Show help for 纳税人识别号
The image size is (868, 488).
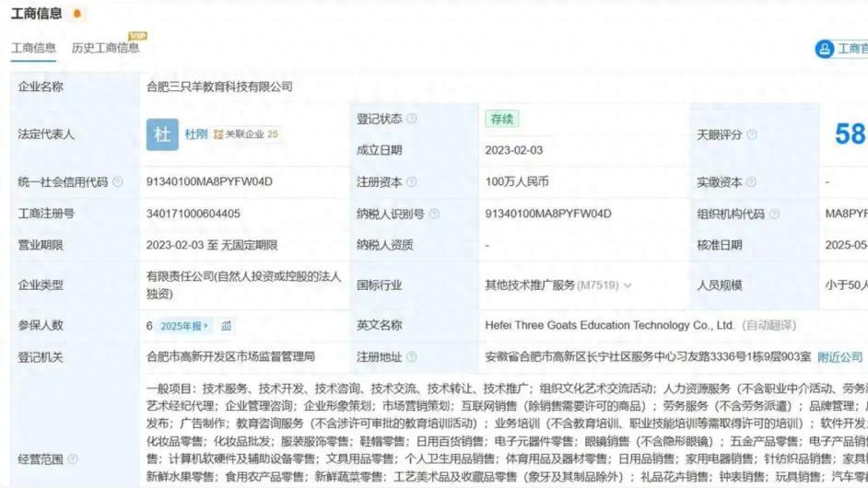click(434, 214)
